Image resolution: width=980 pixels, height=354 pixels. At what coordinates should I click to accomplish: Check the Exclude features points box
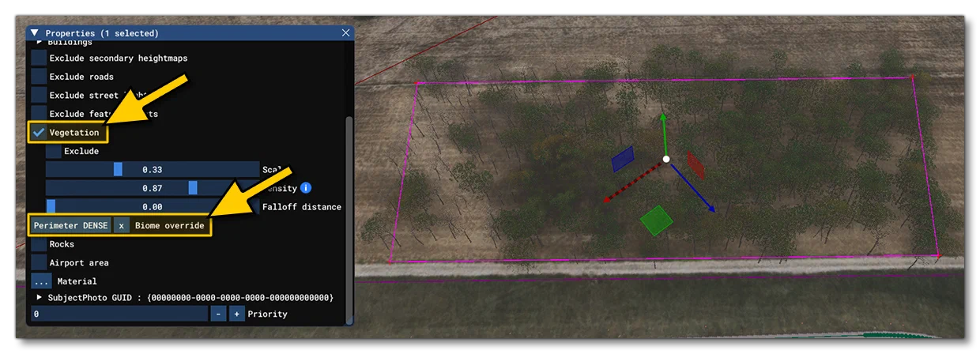[x=38, y=114]
